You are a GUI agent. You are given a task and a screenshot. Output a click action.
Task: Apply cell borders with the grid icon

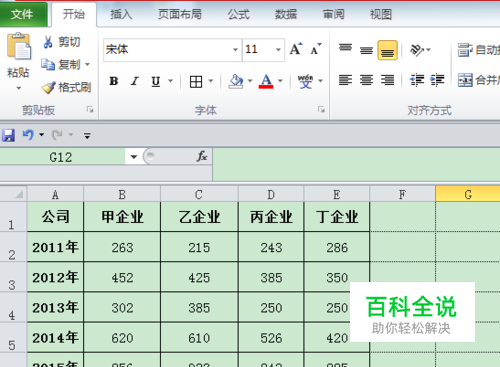pos(196,81)
